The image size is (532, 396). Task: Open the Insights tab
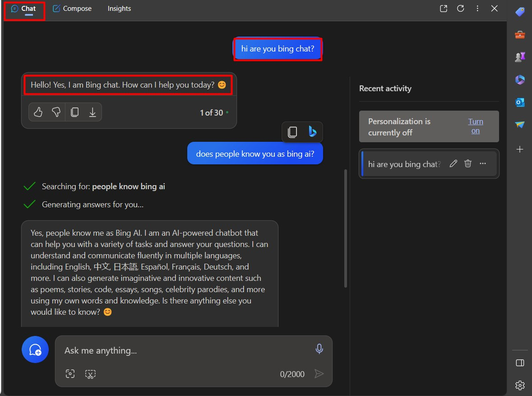pyautogui.click(x=119, y=9)
